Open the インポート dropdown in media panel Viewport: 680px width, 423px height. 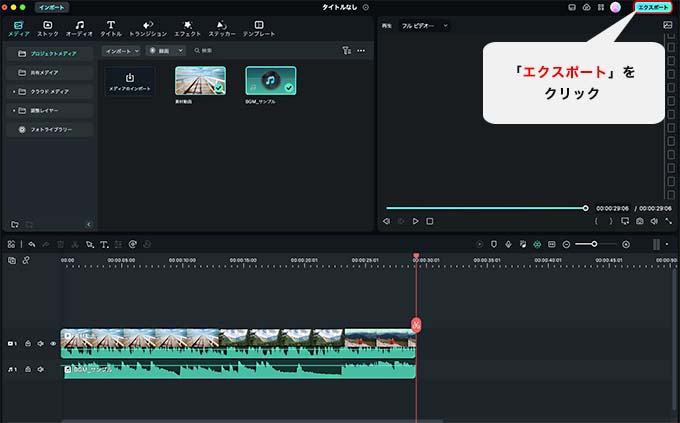coord(121,51)
